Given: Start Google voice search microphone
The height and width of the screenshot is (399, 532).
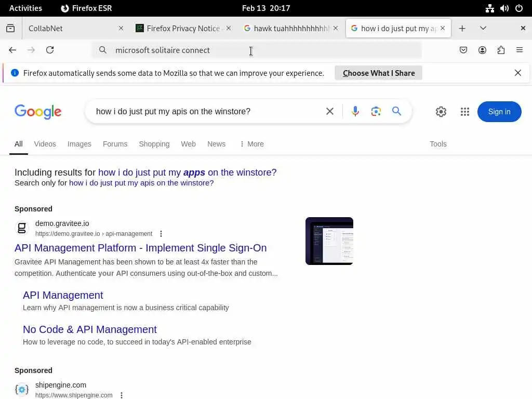Looking at the screenshot, I should click(355, 111).
